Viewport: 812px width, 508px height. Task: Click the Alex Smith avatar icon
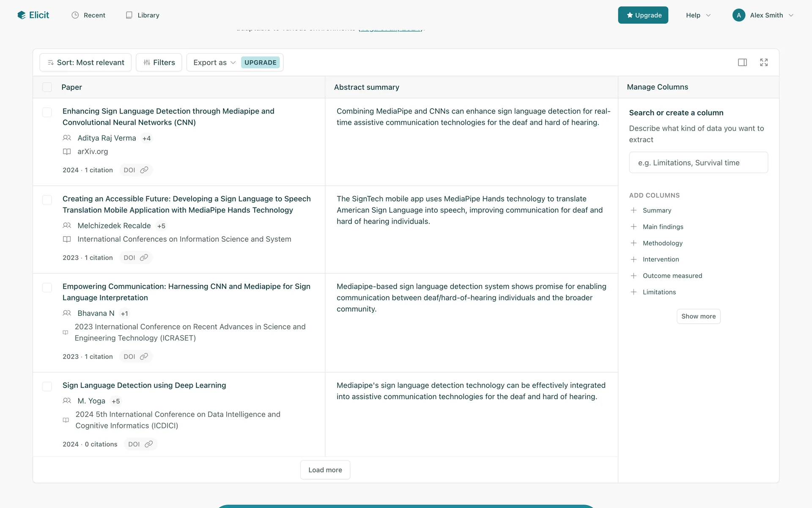click(738, 15)
